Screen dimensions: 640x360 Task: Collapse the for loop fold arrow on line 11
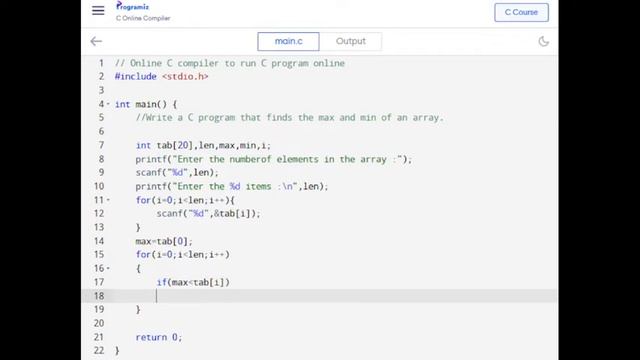pyautogui.click(x=108, y=200)
